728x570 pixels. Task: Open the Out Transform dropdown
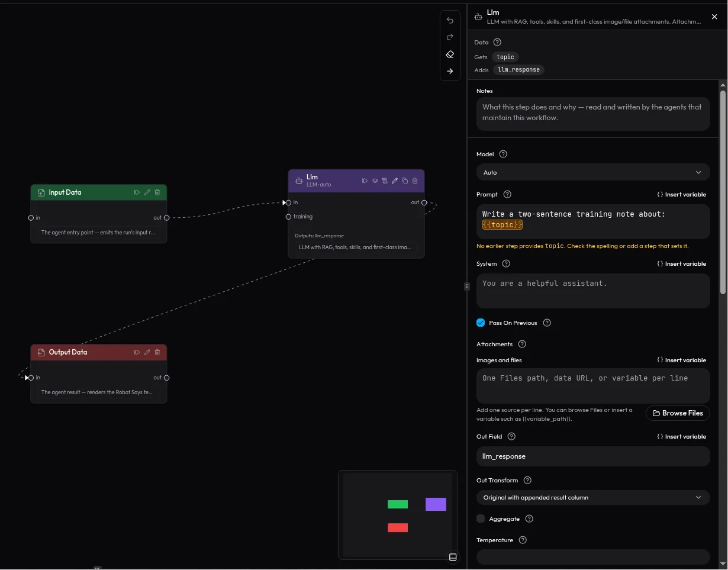tap(593, 497)
